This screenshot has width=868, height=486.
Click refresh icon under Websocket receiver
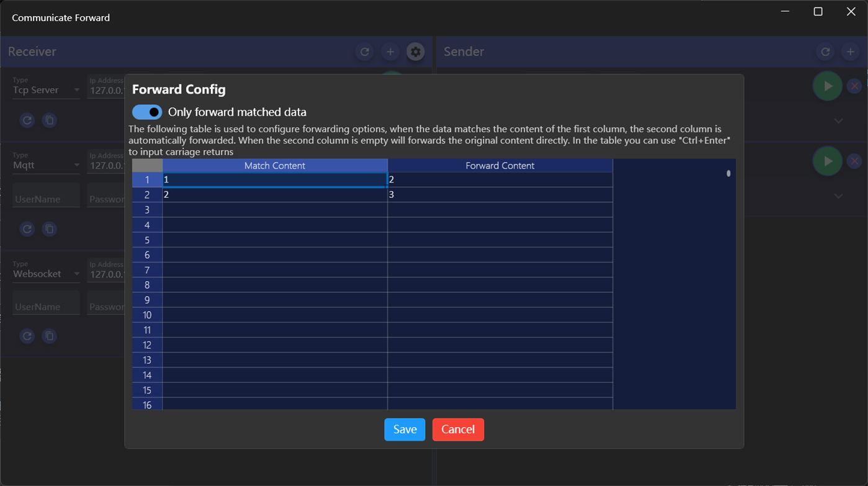point(27,336)
